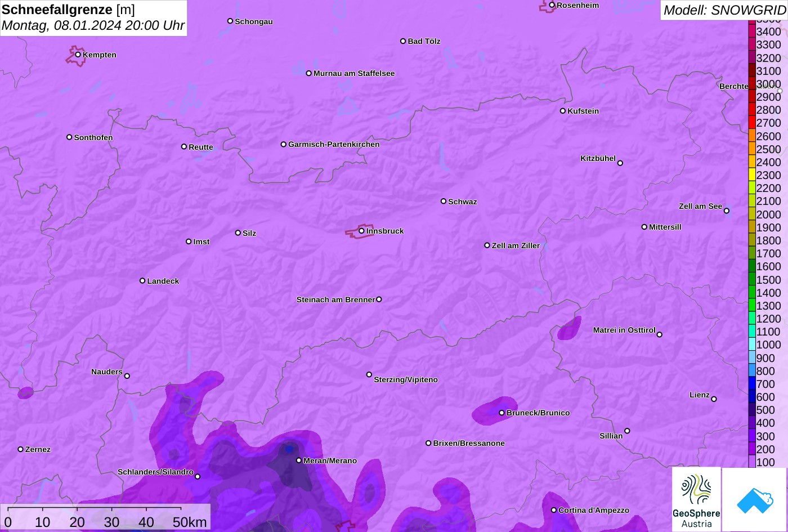Click the blue mountain cloud logo
Image resolution: width=788 pixels, height=532 pixels.
754,499
